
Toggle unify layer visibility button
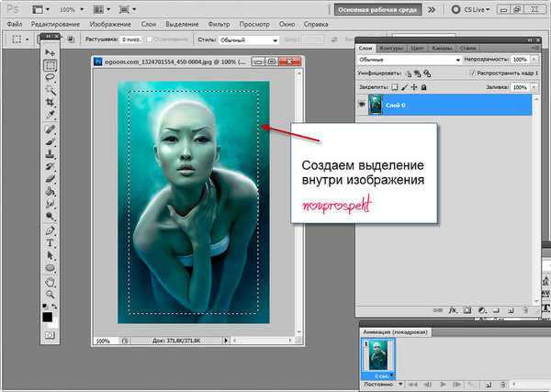click(418, 73)
